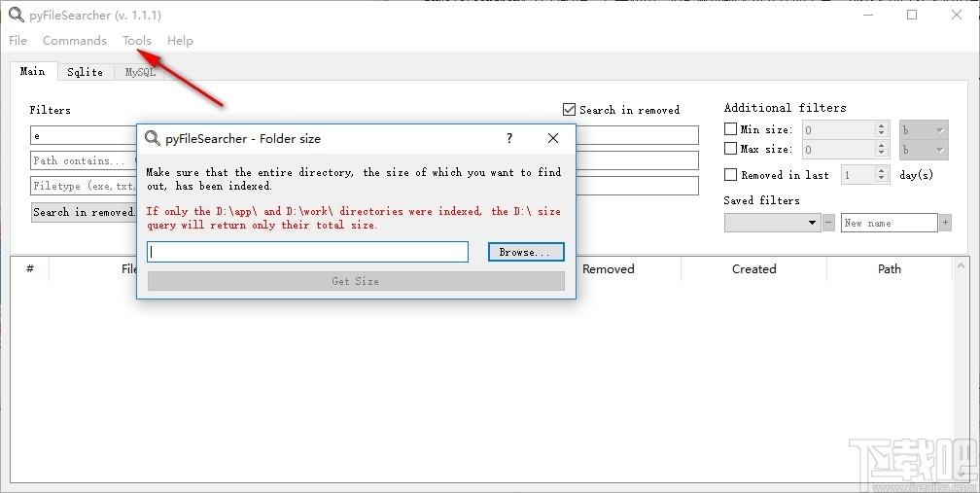980x493 pixels.
Task: Click the Get Size button
Action: pos(356,281)
